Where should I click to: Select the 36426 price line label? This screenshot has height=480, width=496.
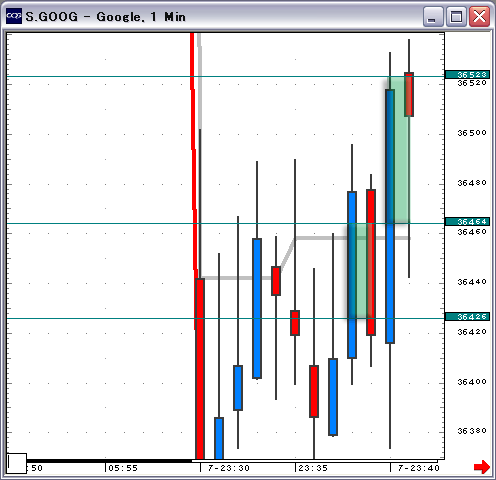pyautogui.click(x=467, y=316)
